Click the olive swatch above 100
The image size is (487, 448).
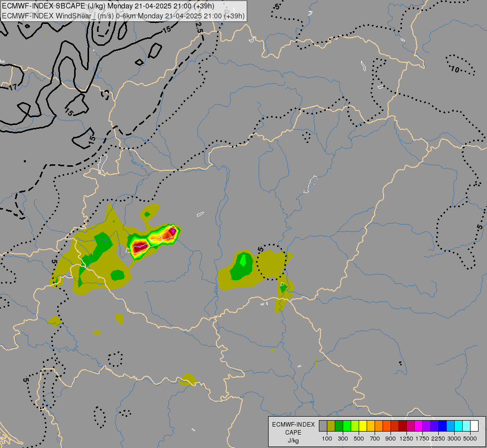[331, 426]
